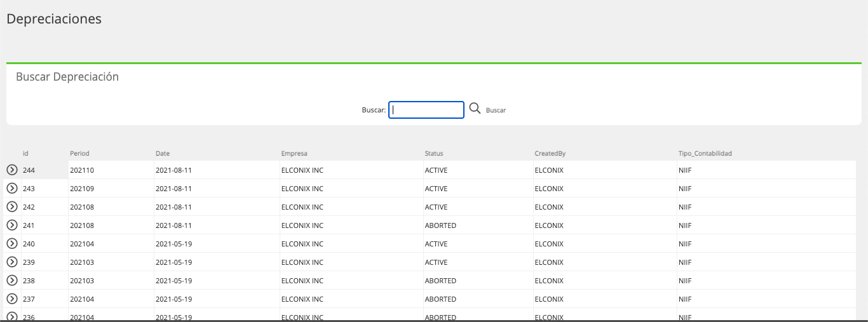Image resolution: width=868 pixels, height=322 pixels.
Task: Open details arrow for depreciation 242
Action: click(11, 206)
